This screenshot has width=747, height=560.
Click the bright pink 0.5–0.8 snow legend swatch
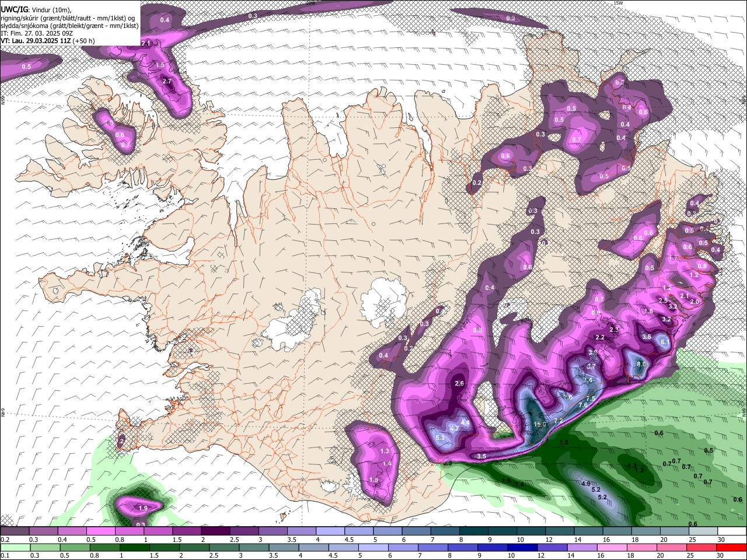tap(100, 531)
